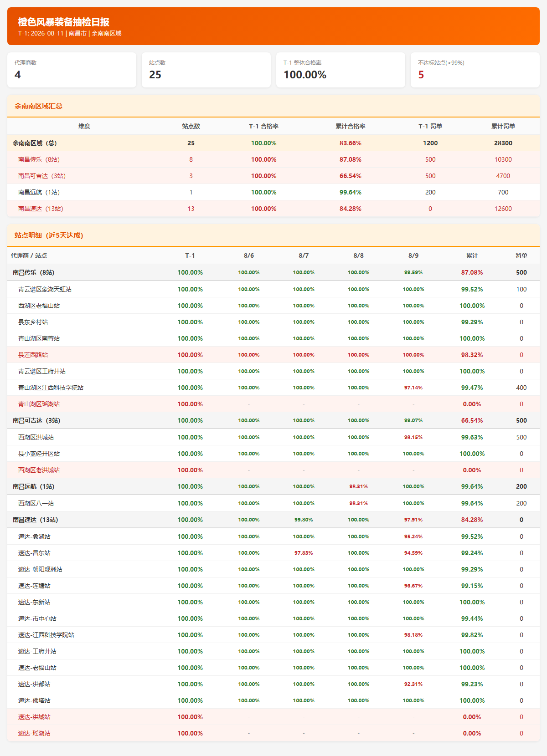The image size is (547, 756).
Task: Click cumulative rate 83.66% in total row
Action: [351, 143]
